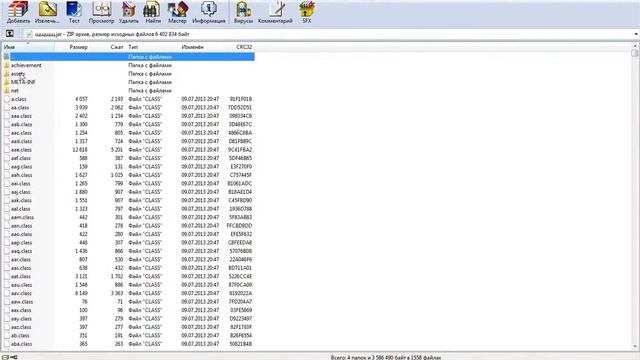This screenshot has height=360, width=640.
Task: Expand the address bar dropdown arrow
Action: 636,34
